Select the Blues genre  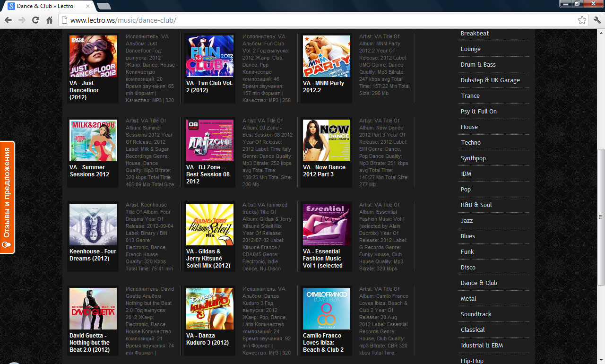pos(468,236)
